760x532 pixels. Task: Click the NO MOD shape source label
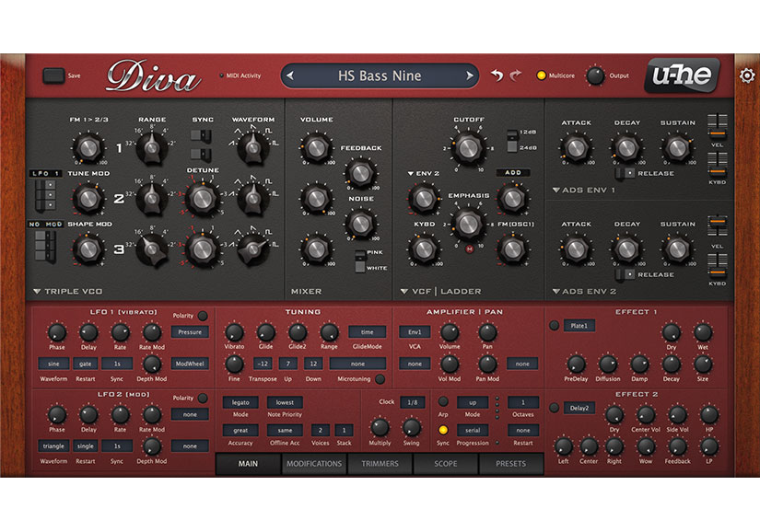(45, 225)
